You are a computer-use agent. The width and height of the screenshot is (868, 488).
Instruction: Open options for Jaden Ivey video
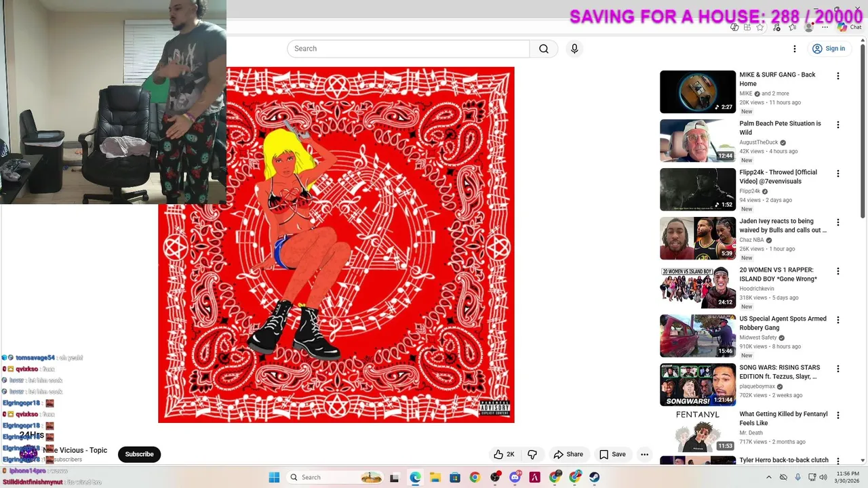point(838,223)
